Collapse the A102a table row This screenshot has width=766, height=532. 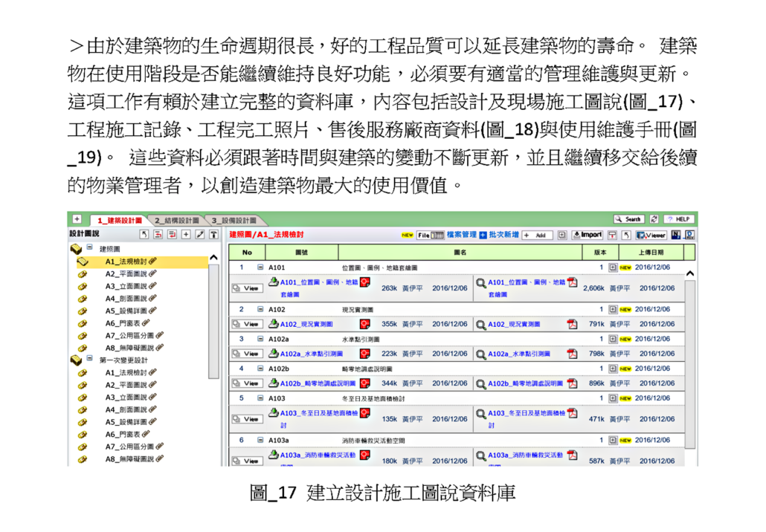260,339
